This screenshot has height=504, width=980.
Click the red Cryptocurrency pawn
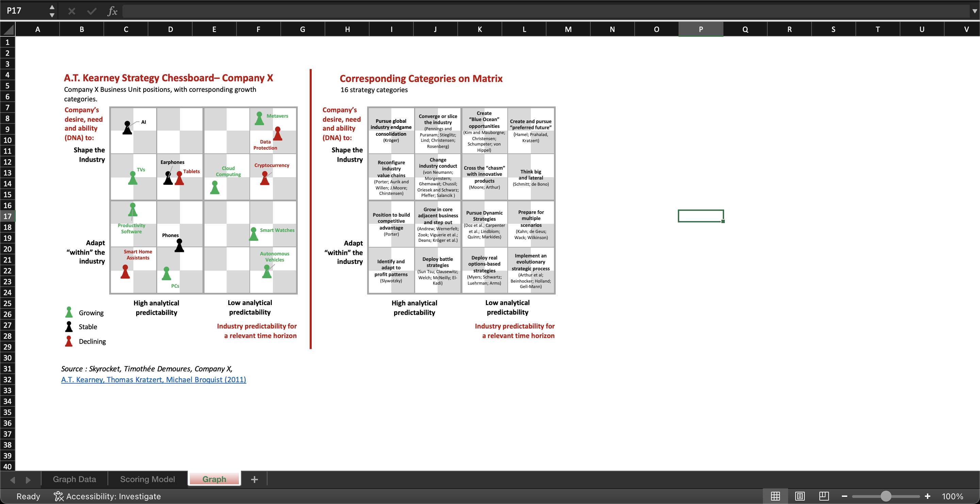pos(265,178)
